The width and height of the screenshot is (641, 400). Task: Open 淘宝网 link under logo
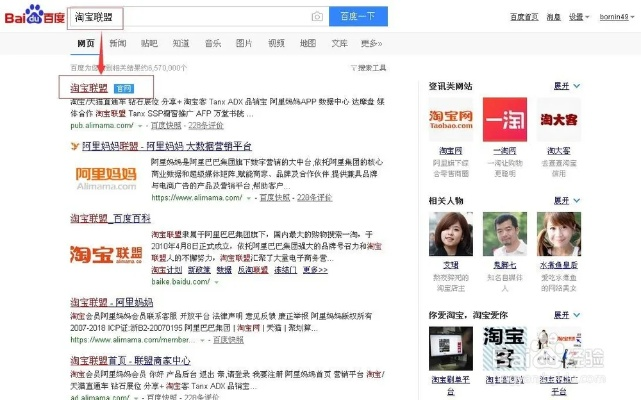coord(451,151)
